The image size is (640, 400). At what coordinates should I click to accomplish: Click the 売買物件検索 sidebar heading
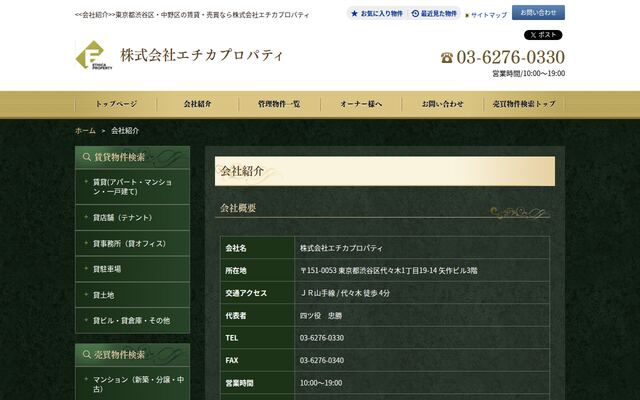pos(133,354)
